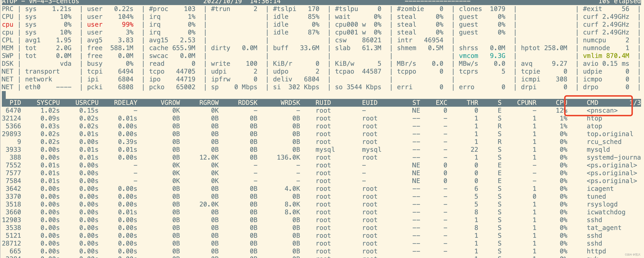
Task: Click the #proc 103 value
Action: coord(172,9)
